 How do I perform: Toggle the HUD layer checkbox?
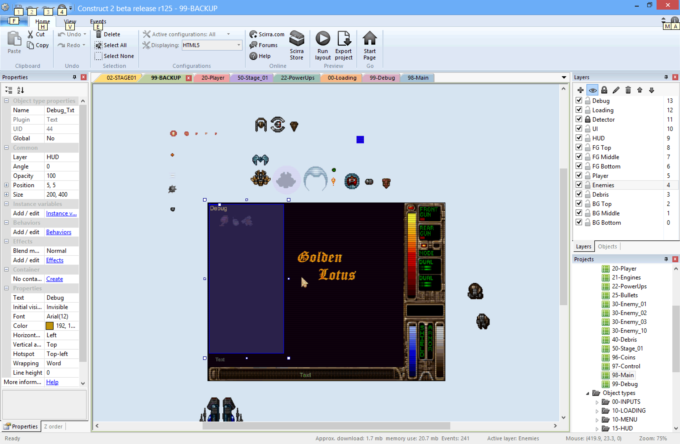579,138
